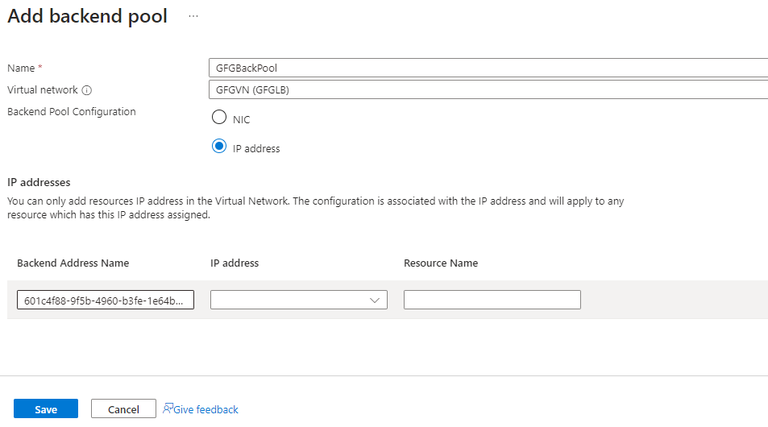Open the Give feedback link
The width and height of the screenshot is (768, 427).
point(206,410)
